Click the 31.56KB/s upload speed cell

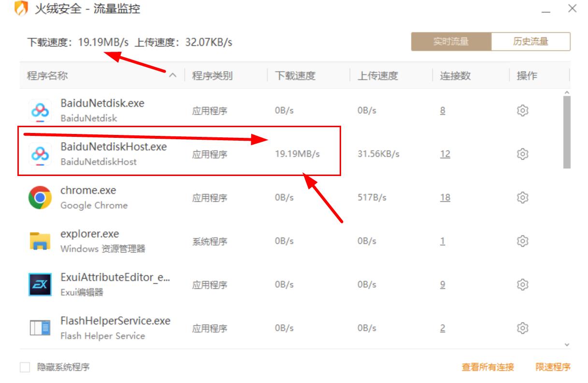click(378, 154)
